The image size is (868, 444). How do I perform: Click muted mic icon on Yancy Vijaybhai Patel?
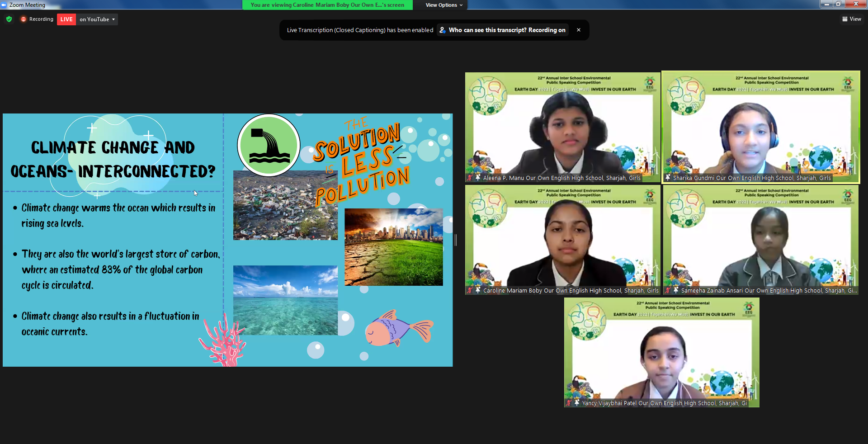pyautogui.click(x=569, y=403)
